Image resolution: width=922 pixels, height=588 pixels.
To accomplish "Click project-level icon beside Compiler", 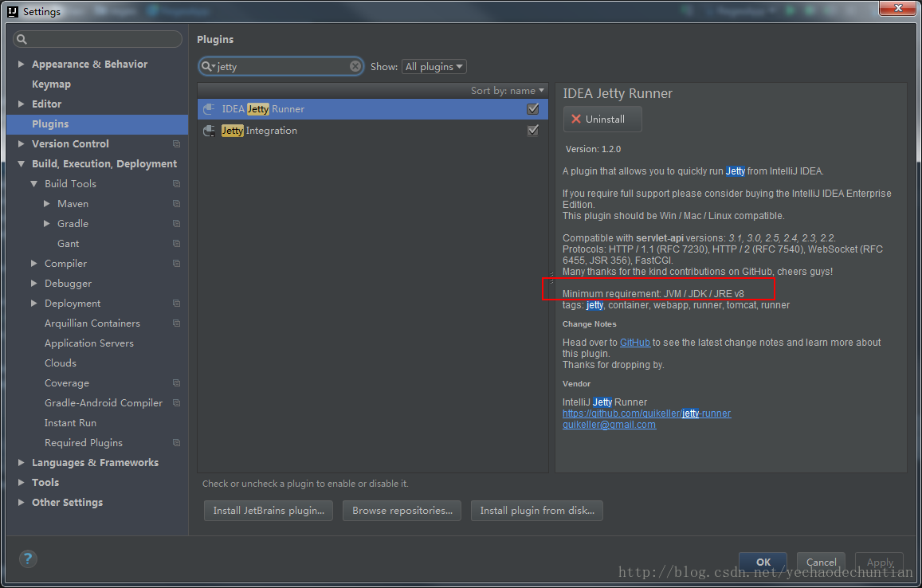I will coord(176,264).
